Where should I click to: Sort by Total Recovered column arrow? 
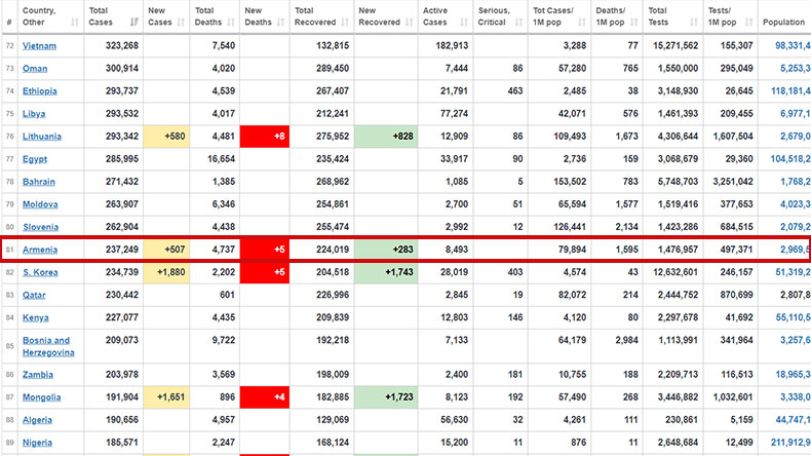point(345,22)
